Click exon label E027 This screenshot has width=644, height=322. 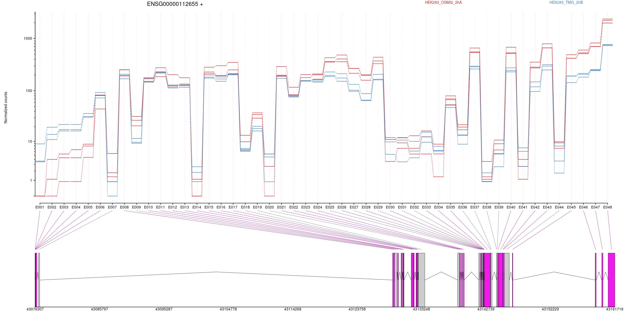point(354,207)
